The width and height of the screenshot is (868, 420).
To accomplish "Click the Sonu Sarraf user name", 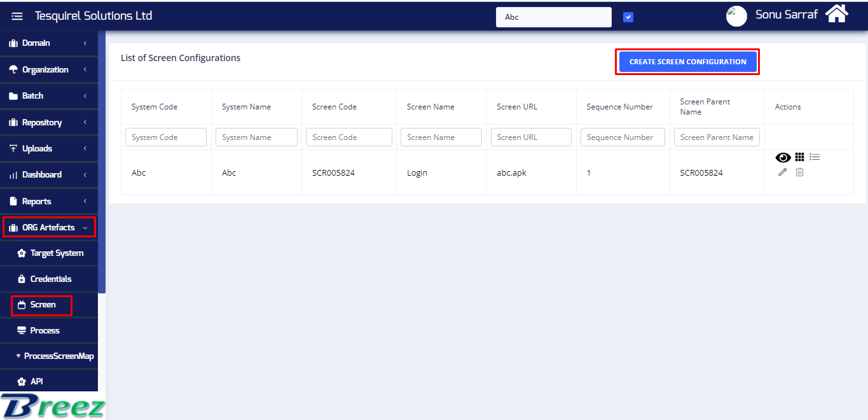I will tap(786, 15).
